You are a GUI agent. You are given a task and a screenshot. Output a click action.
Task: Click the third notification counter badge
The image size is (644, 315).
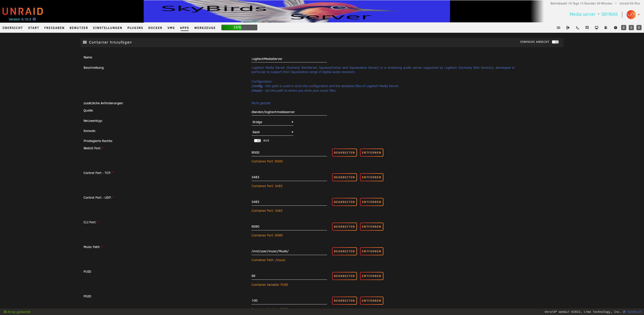tap(639, 28)
